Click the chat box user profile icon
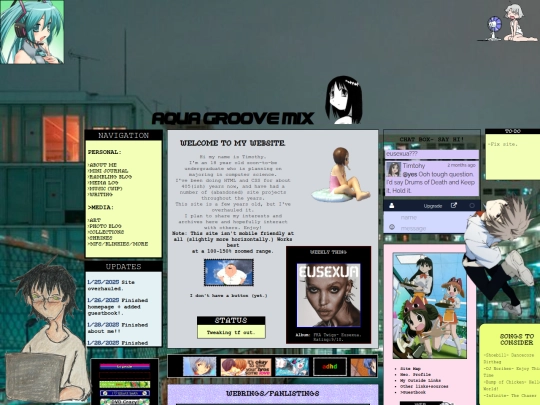Screen dimensions: 540x405 (x=392, y=206)
